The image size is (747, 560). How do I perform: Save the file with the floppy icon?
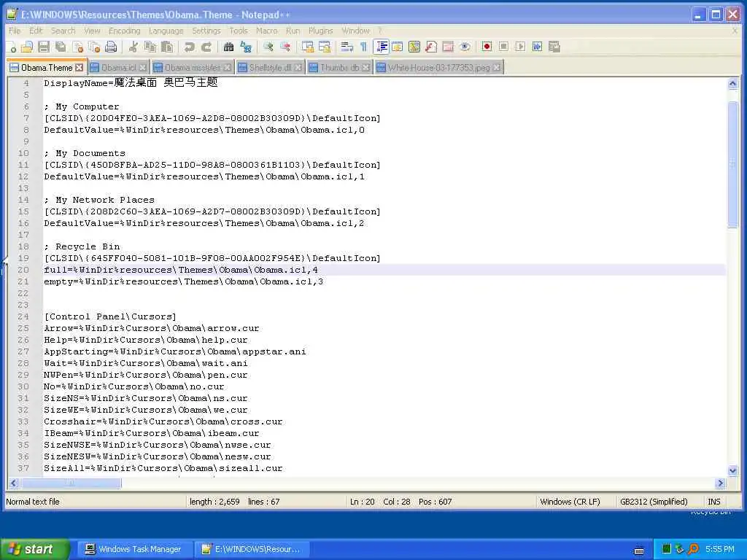[44, 47]
